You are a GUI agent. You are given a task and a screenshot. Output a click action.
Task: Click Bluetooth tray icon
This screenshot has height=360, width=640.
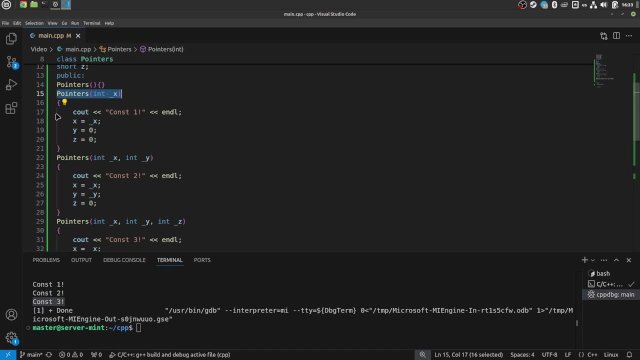[554, 5]
